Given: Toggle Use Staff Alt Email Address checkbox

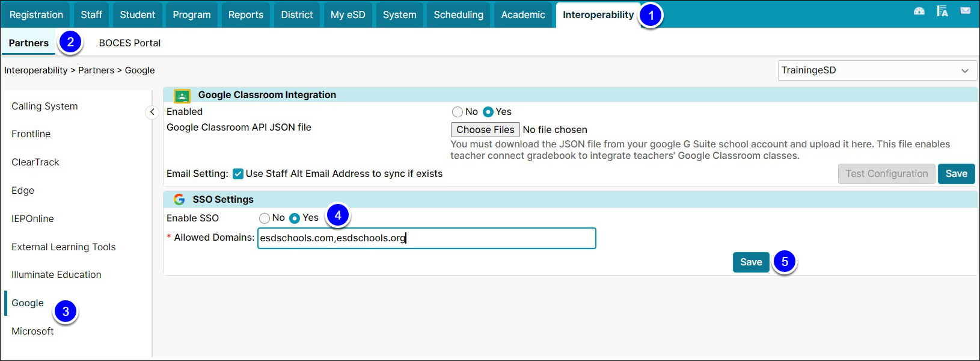Looking at the screenshot, I should tap(238, 174).
